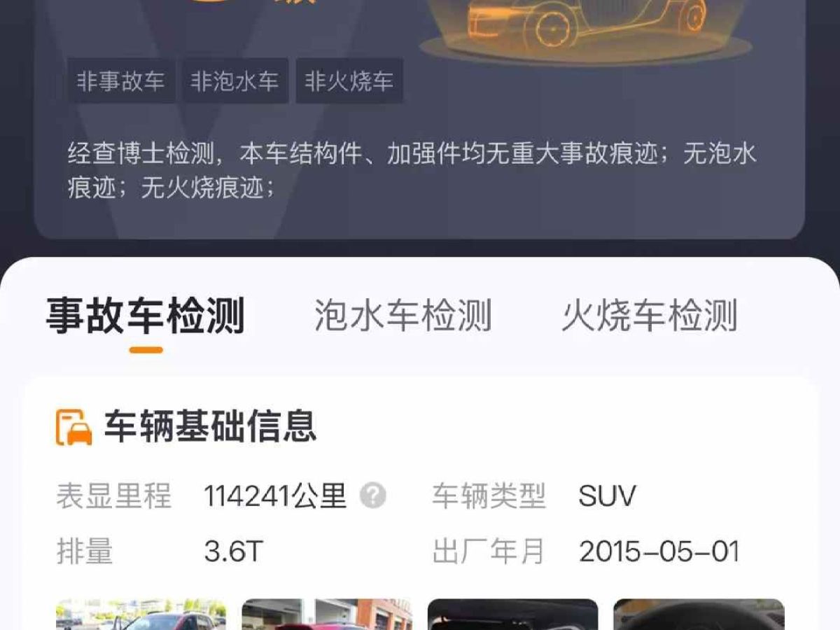Switch to 火烧车检测 tab
840x630 pixels.
point(650,315)
